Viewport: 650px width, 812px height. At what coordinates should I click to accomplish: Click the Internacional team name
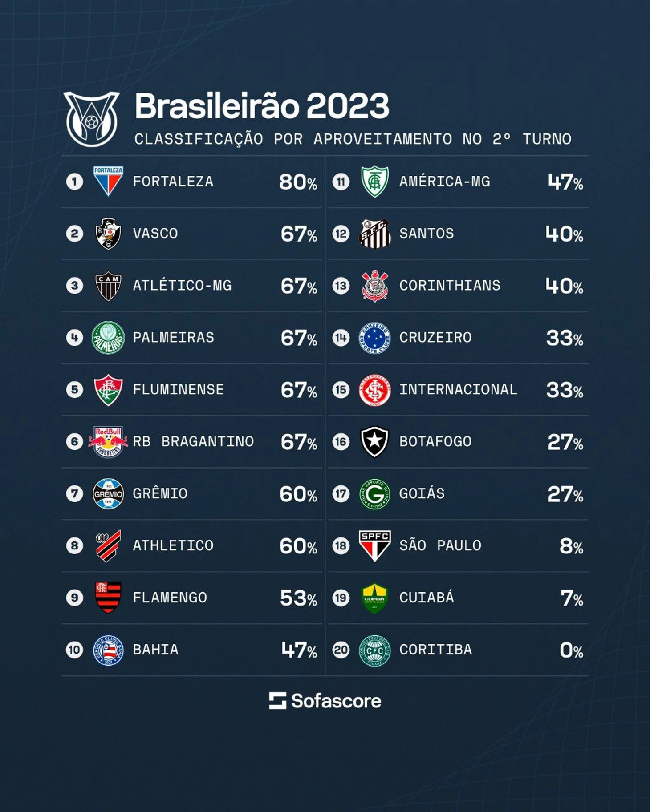coord(458,390)
